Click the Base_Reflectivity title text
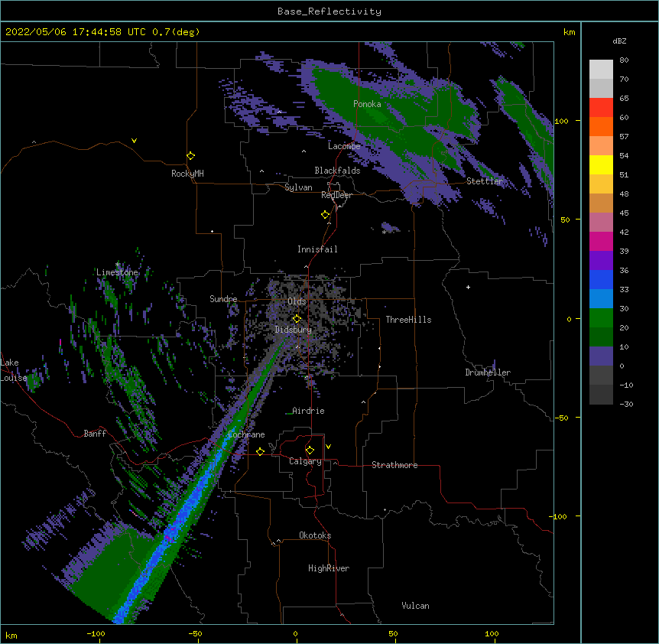659x644 pixels. pyautogui.click(x=329, y=11)
